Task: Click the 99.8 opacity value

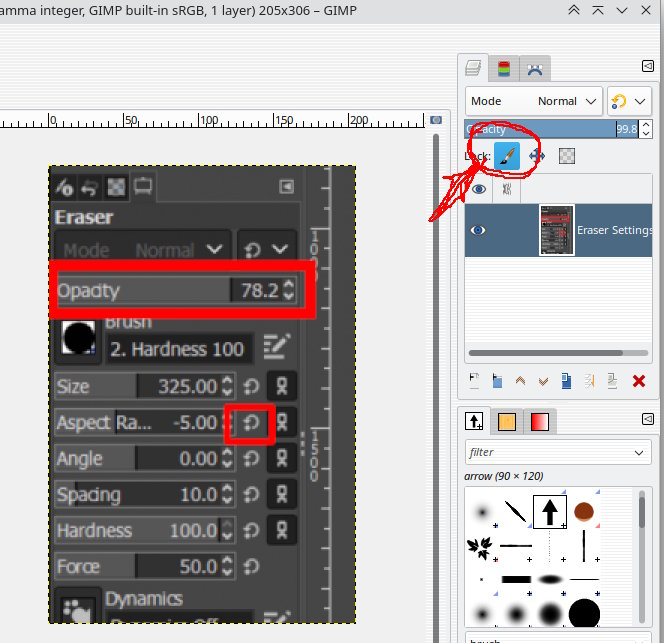Action: pos(627,129)
